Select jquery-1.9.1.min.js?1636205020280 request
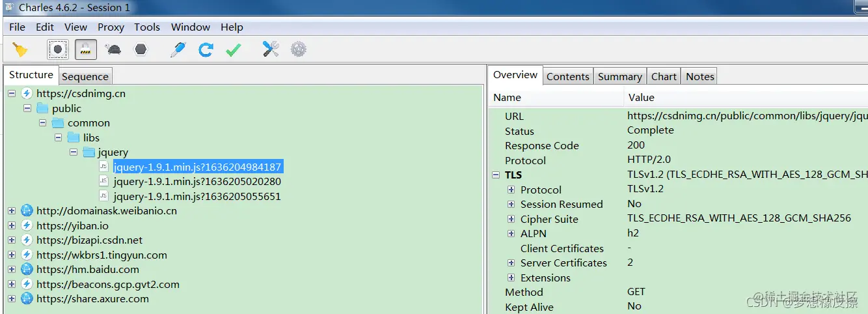This screenshot has width=868, height=314. [x=197, y=182]
